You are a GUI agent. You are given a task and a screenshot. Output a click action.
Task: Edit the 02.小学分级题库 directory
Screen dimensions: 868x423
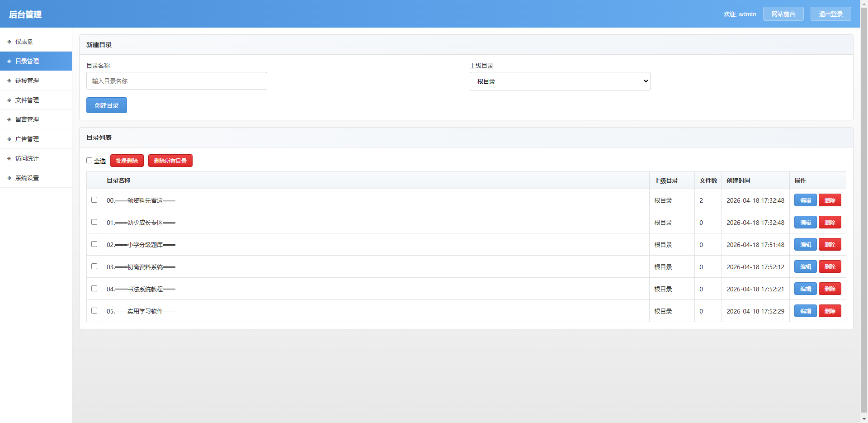[x=805, y=245]
